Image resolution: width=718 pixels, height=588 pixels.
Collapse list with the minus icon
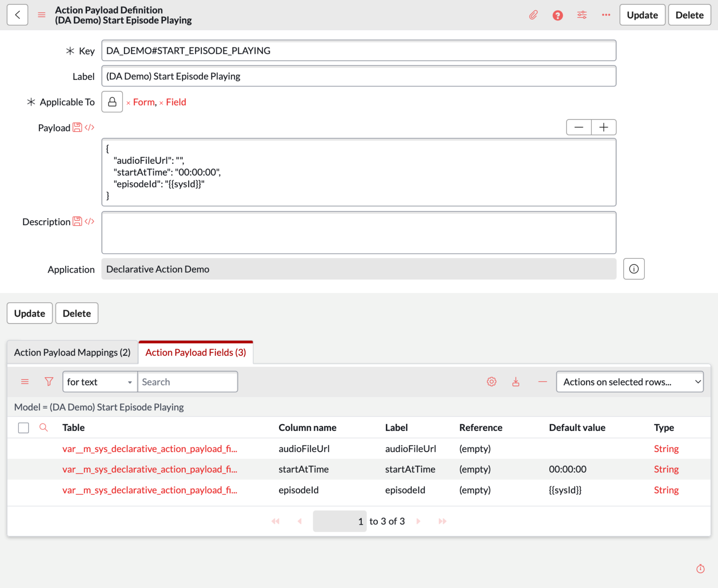pyautogui.click(x=543, y=382)
